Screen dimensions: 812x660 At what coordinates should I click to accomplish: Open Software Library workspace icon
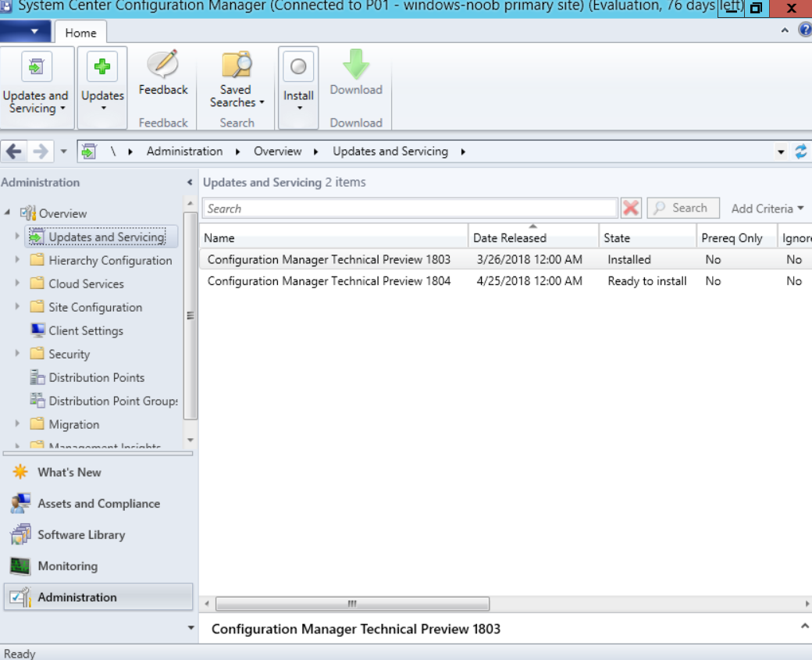tap(21, 534)
